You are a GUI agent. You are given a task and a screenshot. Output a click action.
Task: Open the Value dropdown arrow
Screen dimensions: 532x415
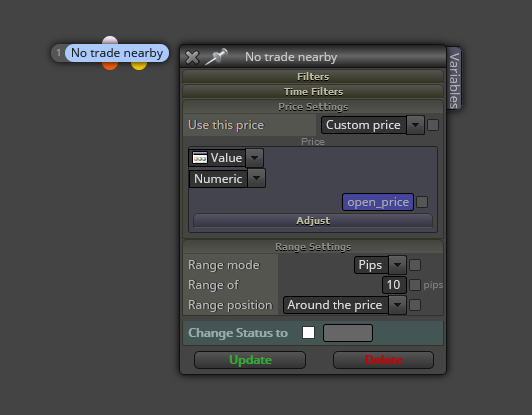click(254, 158)
